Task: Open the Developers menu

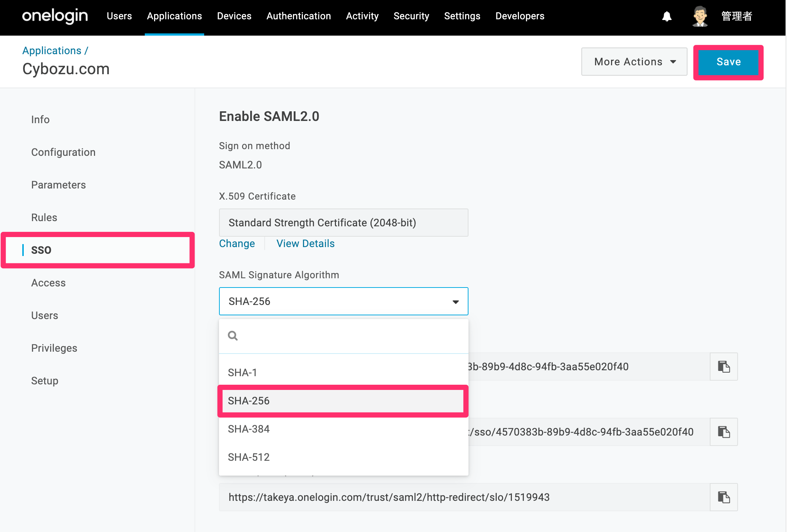Action: (x=520, y=16)
